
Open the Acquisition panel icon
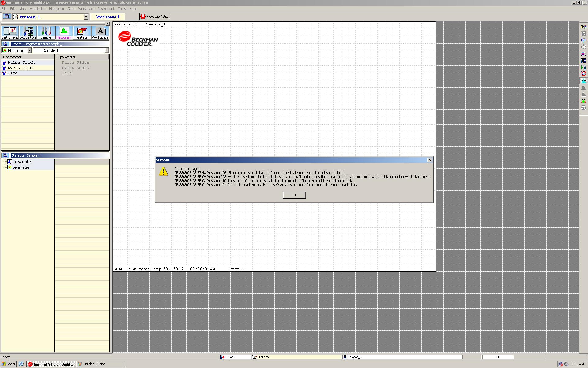click(x=28, y=33)
